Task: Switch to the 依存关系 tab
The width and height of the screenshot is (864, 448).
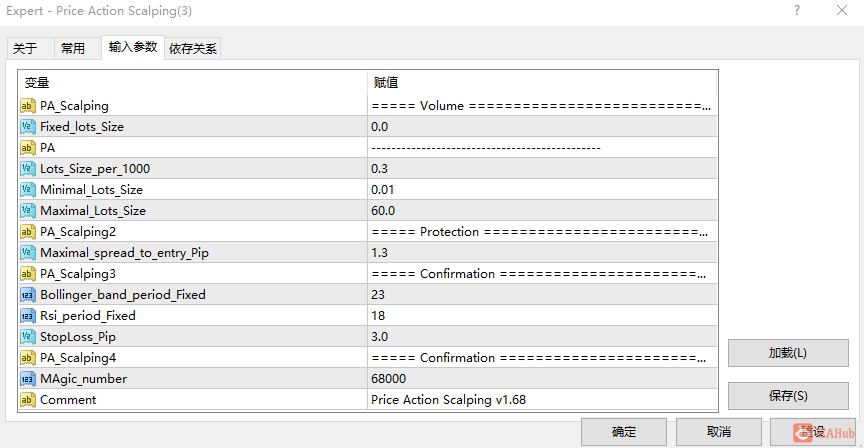Action: pyautogui.click(x=193, y=48)
